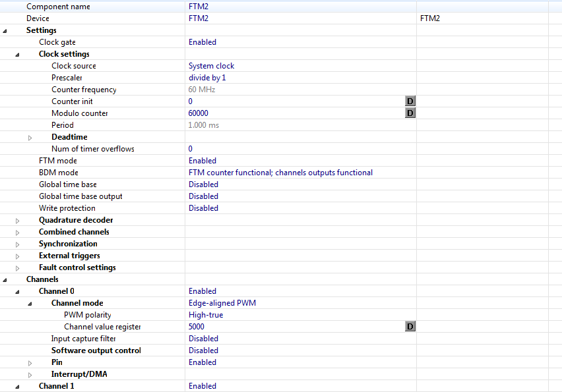Select the Edge-aligned PWM channel mode value
The height and width of the screenshot is (392, 562).
[x=222, y=303]
